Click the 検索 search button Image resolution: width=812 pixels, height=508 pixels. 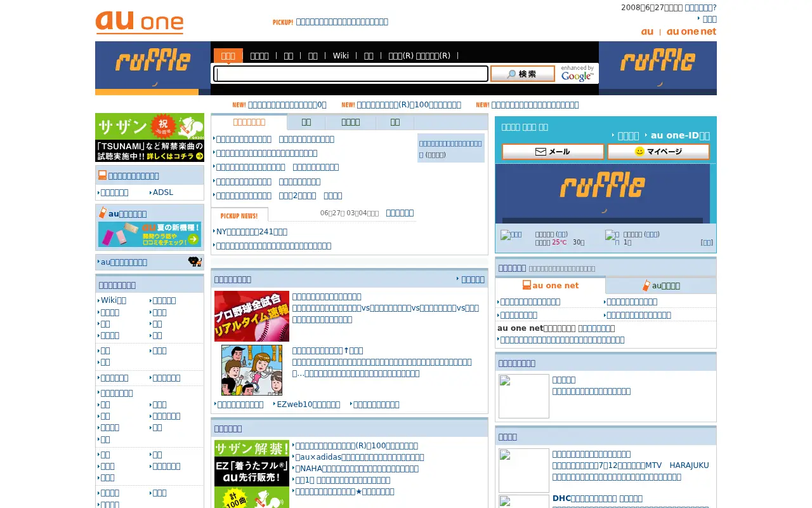tap(523, 74)
